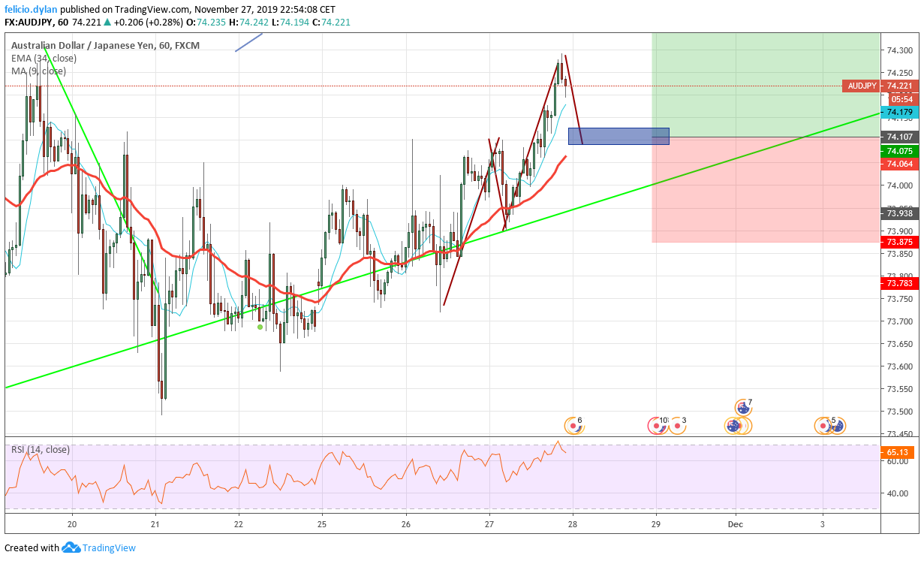924x561 pixels.
Task: Click the gray price label 73.938
Action: tap(900, 213)
